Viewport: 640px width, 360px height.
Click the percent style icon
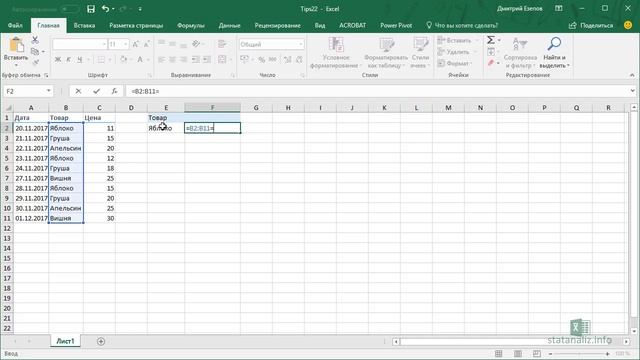coord(262,60)
